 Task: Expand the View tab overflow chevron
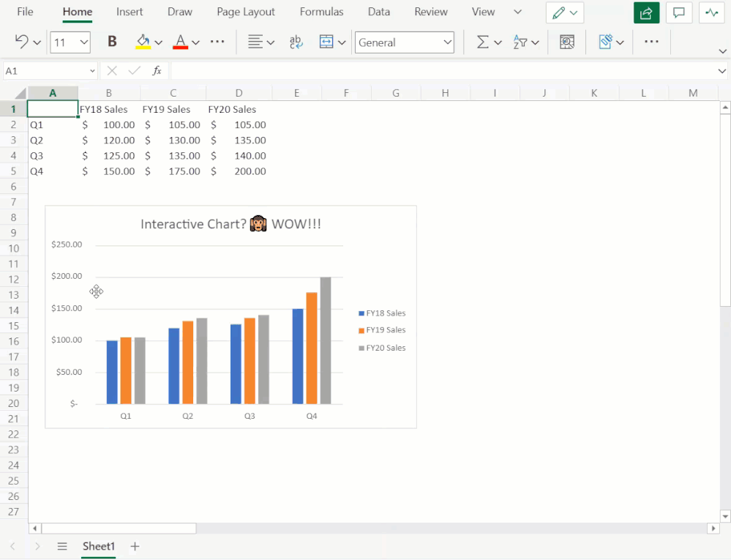click(517, 12)
